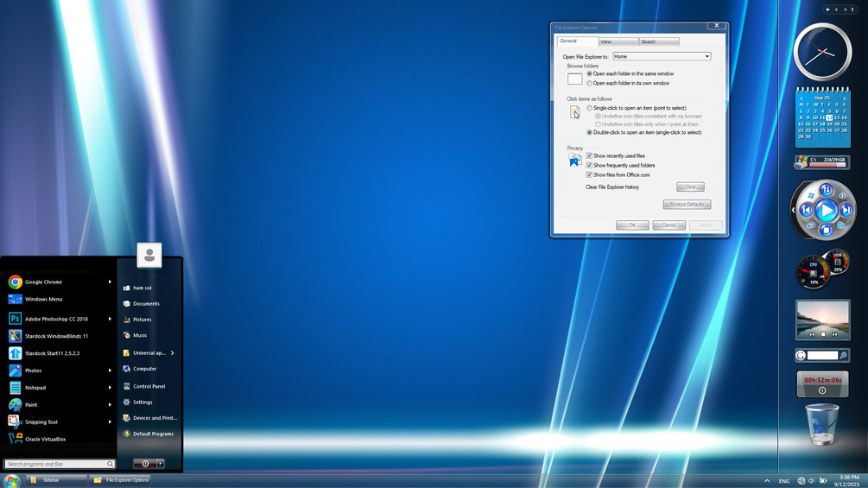Clear File Explorer history
This screenshot has height=488, width=868.
coord(690,187)
